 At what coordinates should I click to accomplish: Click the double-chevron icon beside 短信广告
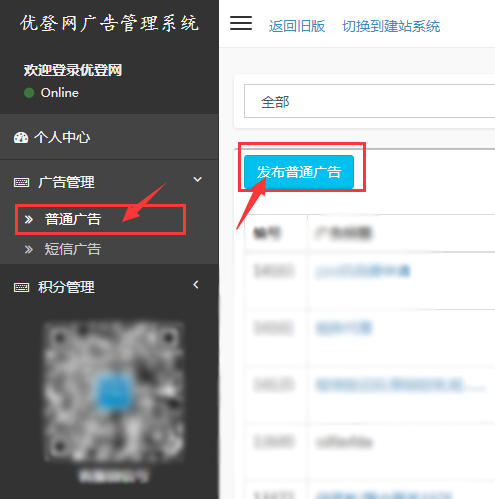[29, 249]
